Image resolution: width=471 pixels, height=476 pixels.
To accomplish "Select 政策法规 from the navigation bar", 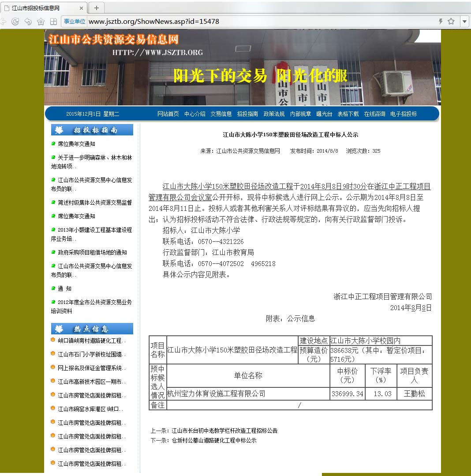I will pyautogui.click(x=274, y=114).
